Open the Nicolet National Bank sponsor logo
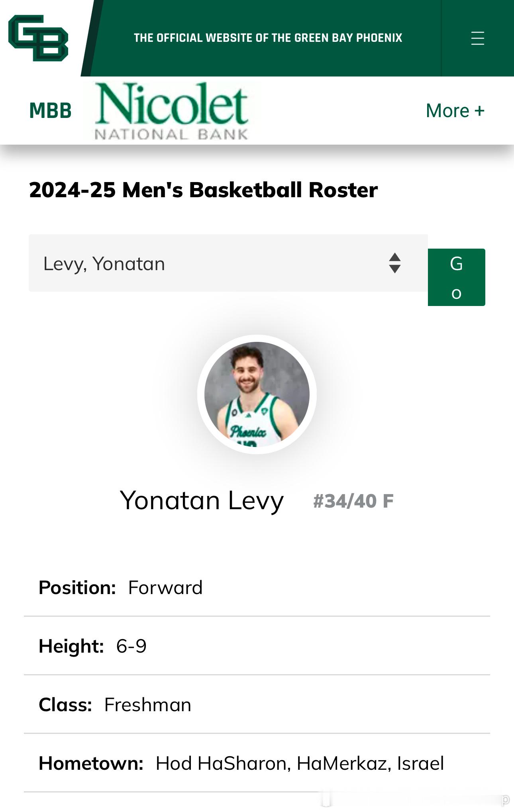This screenshot has height=812, width=514. point(172,111)
